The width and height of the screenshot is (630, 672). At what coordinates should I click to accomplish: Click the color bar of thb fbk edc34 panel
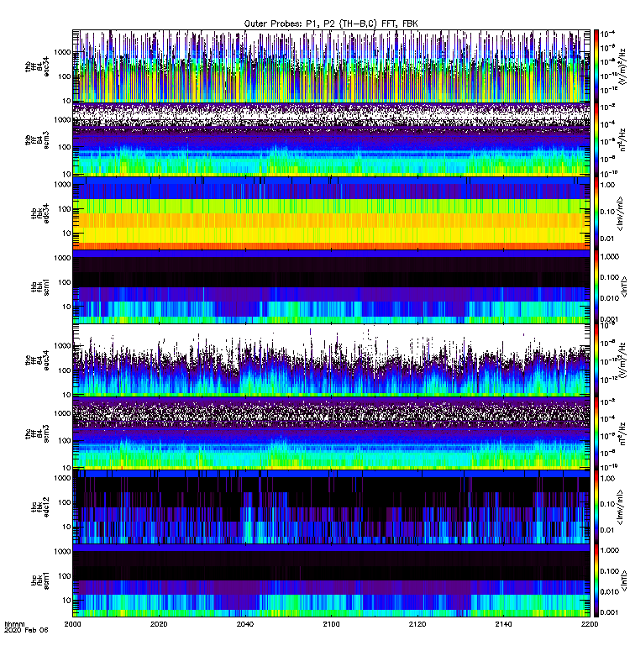tap(596, 213)
